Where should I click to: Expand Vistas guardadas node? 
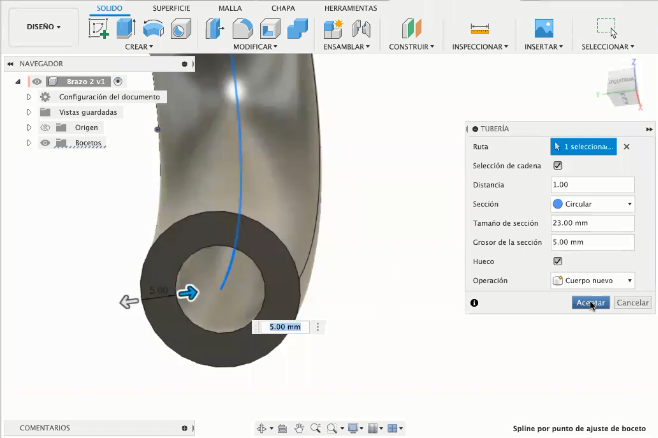click(x=29, y=112)
